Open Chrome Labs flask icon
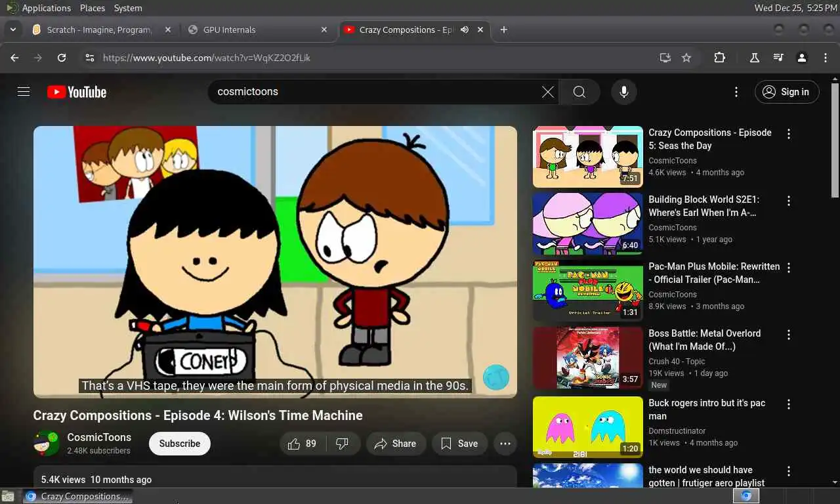The height and width of the screenshot is (504, 840). point(755,58)
